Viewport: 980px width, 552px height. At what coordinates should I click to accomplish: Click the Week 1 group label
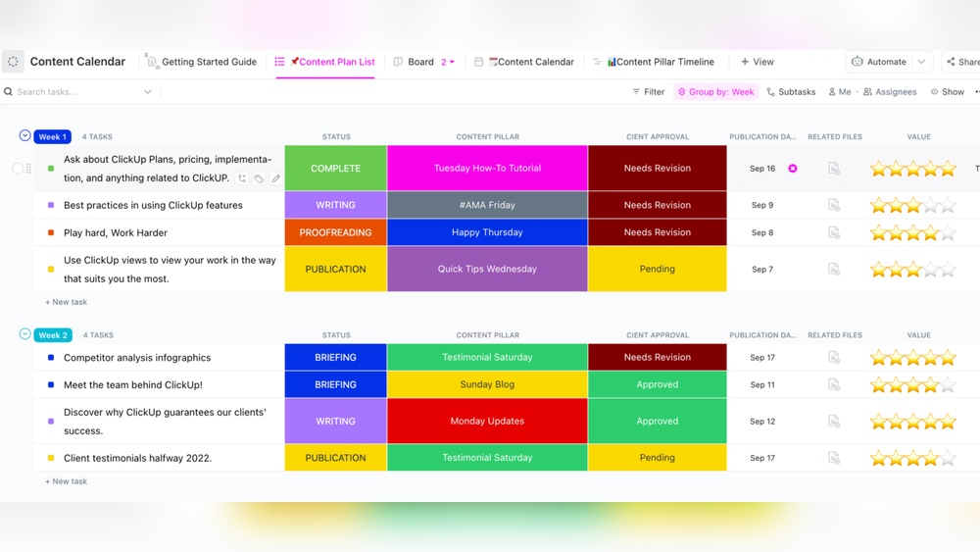tap(53, 137)
